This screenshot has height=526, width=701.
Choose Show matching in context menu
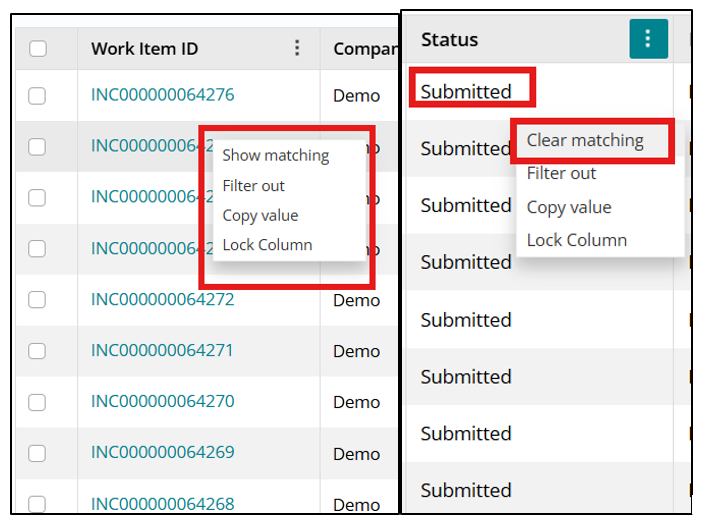[275, 155]
